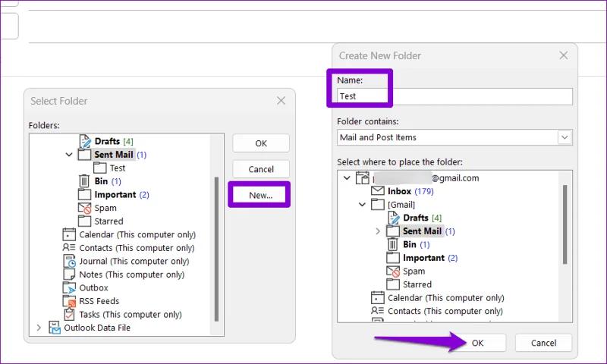
Task: Expand Sent Mail in Create New Folder tree
Action: click(378, 231)
